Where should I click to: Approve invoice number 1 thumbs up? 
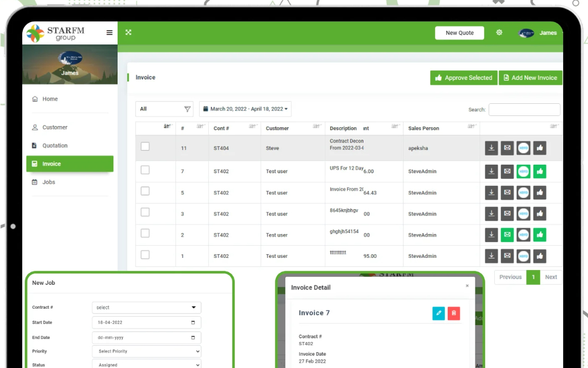(x=540, y=256)
